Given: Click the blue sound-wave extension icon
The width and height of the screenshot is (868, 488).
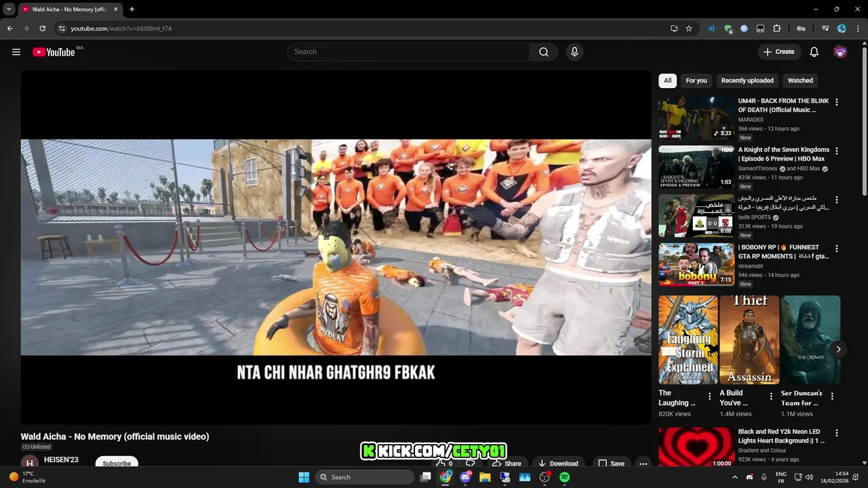Looking at the screenshot, I should click(x=711, y=28).
